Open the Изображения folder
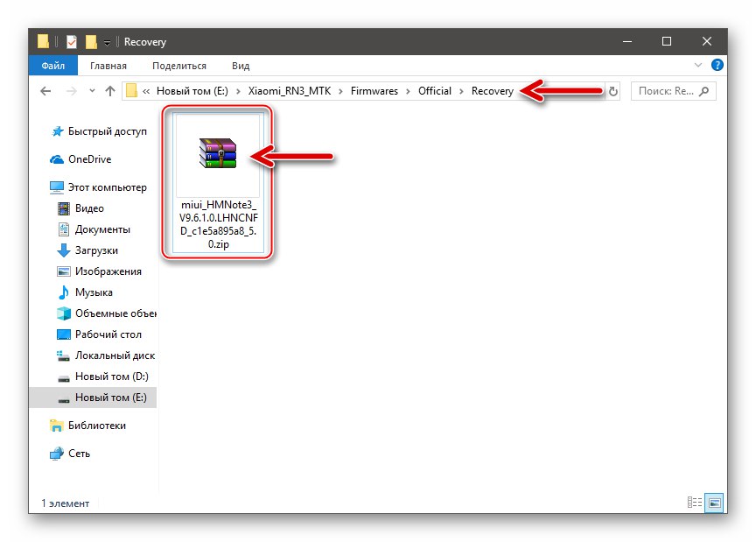This screenshot has width=756, height=542. 108,271
